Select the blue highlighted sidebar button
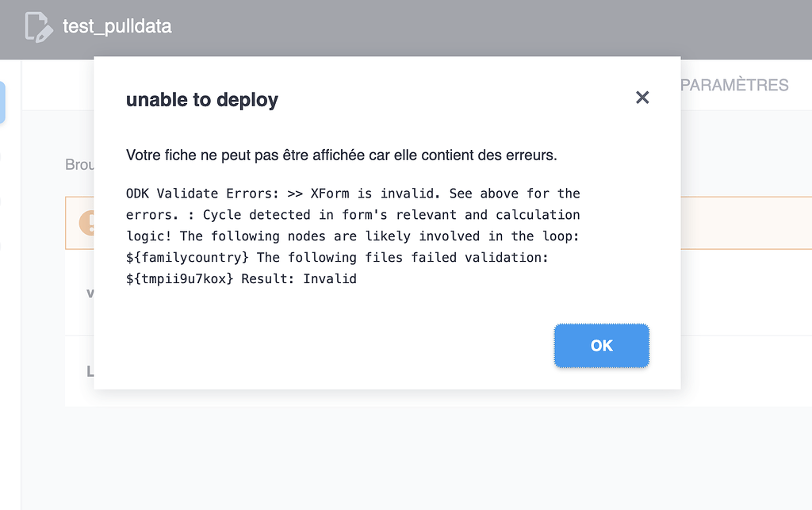The width and height of the screenshot is (812, 510). coord(2,102)
